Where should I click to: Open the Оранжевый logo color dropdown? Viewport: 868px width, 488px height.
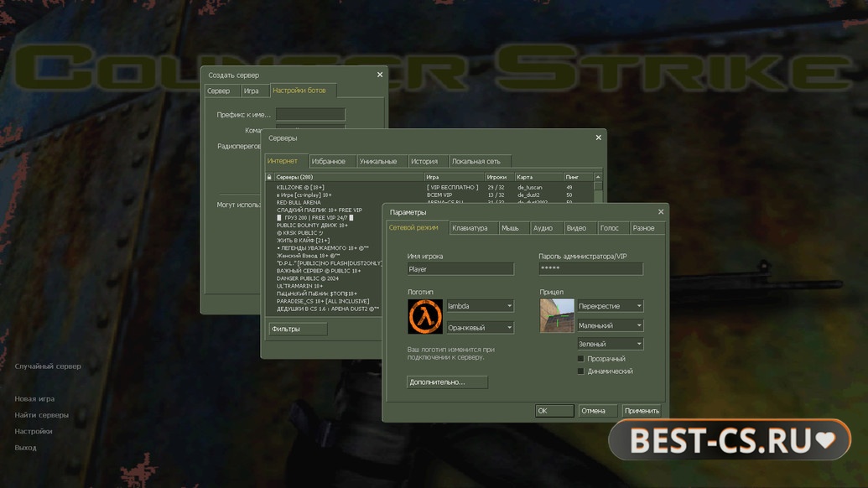pyautogui.click(x=480, y=328)
